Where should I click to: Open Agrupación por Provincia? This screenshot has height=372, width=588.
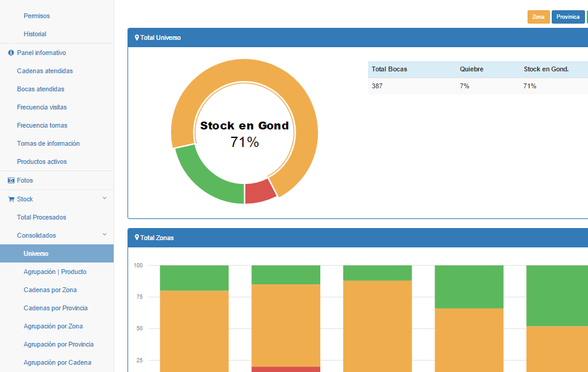coord(59,344)
